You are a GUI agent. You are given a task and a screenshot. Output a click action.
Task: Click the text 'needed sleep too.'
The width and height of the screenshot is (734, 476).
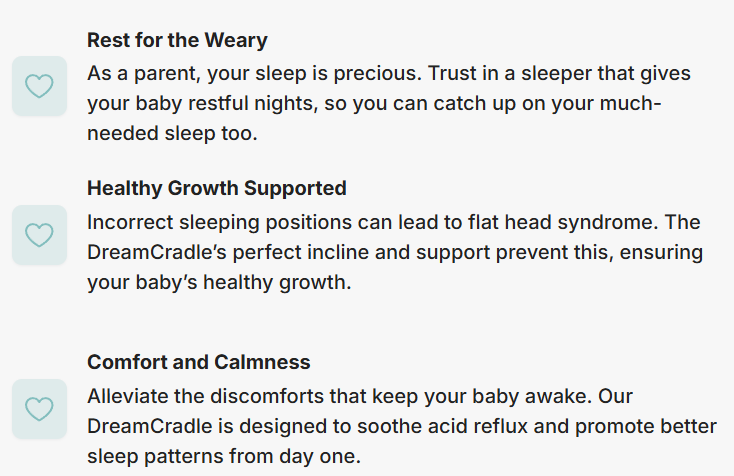[x=172, y=133]
